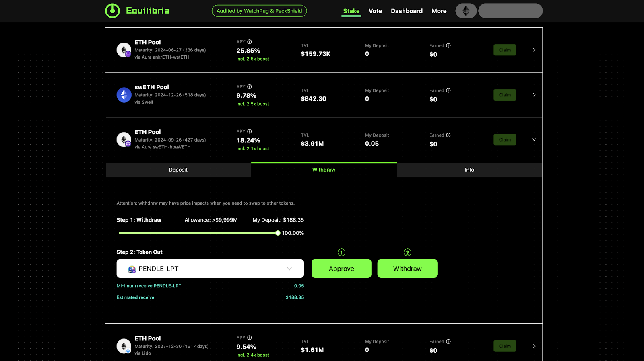Click the token icon of ETH Pool via Aura swETH-bbaWETH
644x361 pixels.
[x=124, y=139]
